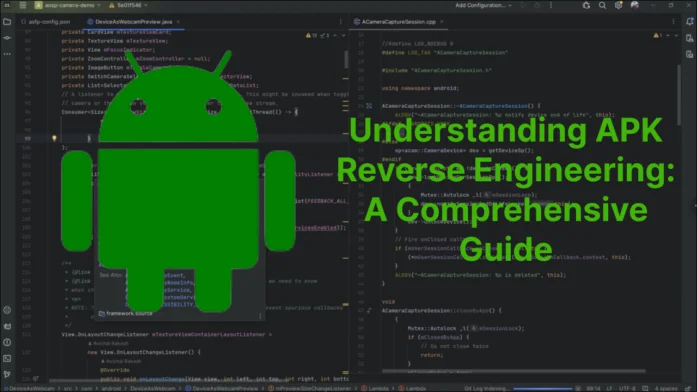The height and width of the screenshot is (392, 697).
Task: Select the ACameraCaptureSession.cpp tab
Action: (x=399, y=22)
